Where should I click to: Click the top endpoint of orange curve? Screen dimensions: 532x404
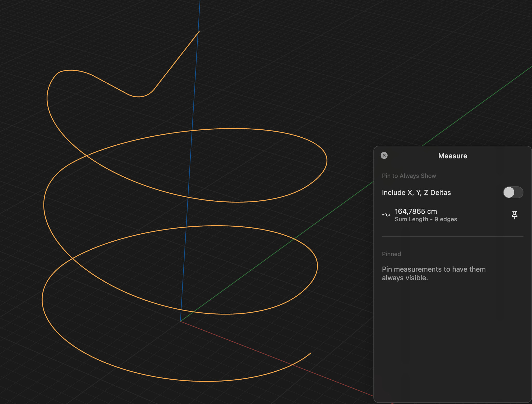pos(199,32)
